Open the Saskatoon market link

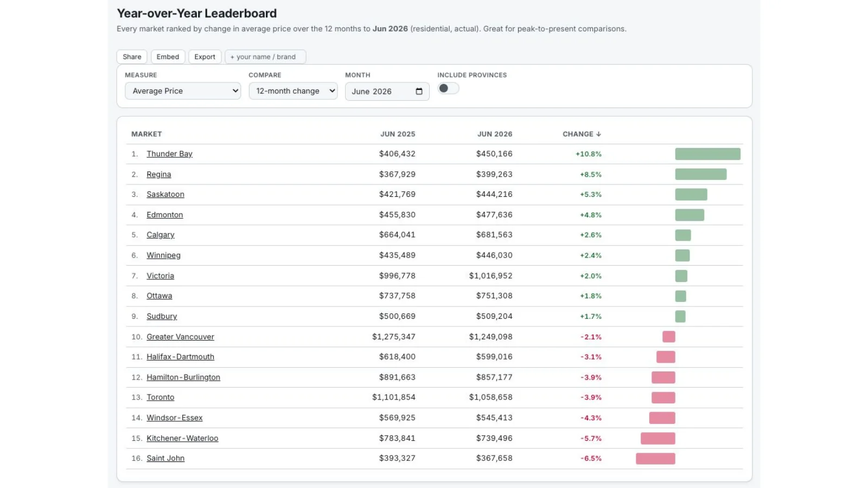coord(165,195)
